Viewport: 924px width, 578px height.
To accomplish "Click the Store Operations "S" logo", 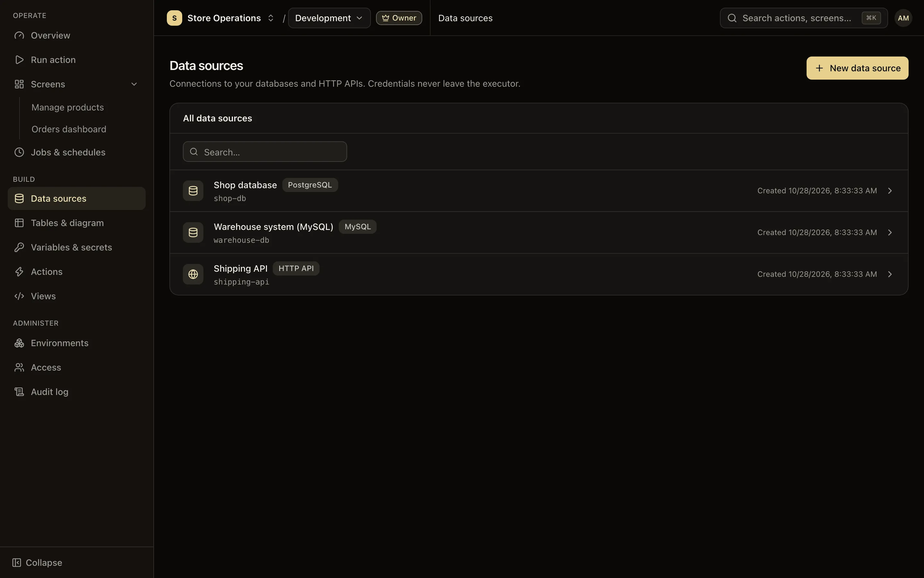I will click(x=175, y=18).
